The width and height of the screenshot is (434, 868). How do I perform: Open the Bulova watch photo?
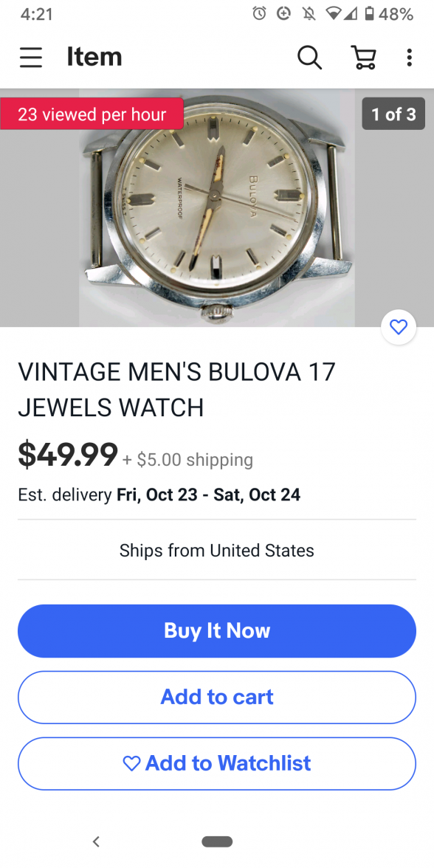point(217,207)
